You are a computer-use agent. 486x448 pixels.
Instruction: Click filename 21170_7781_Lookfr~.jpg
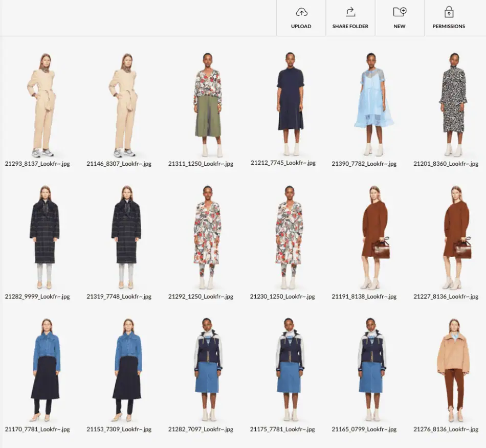[x=37, y=430]
